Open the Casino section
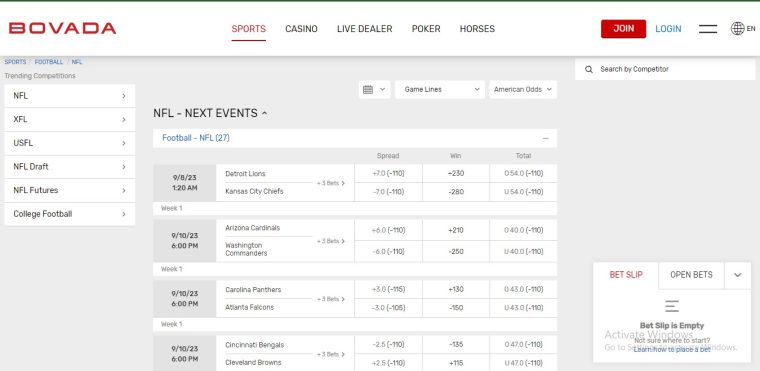The height and width of the screenshot is (371, 760). coord(301,29)
